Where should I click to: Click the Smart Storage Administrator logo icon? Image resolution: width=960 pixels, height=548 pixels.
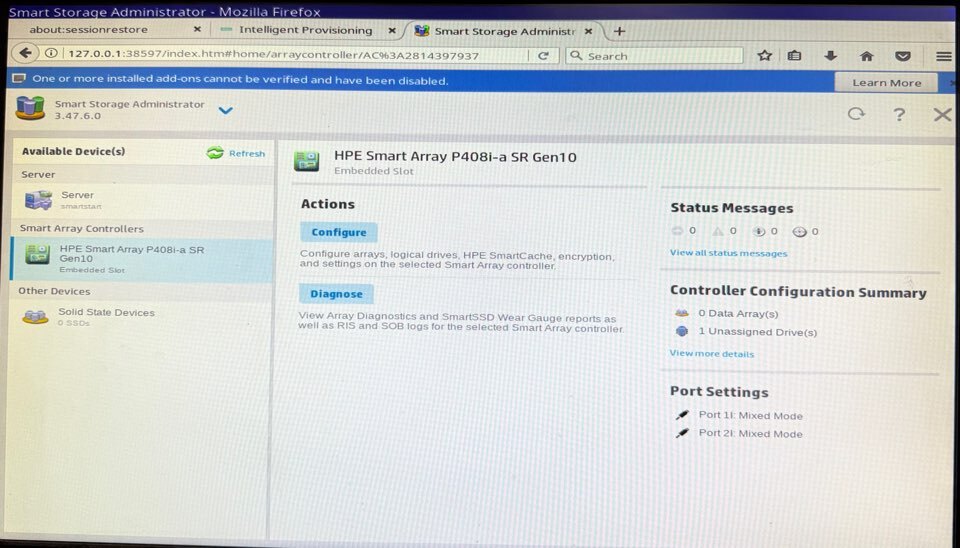point(31,108)
